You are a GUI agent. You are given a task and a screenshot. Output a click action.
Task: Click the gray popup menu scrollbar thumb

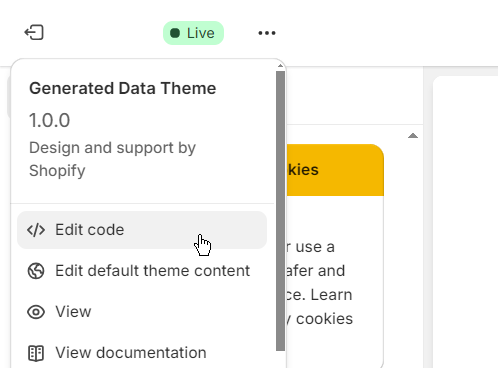280,211
